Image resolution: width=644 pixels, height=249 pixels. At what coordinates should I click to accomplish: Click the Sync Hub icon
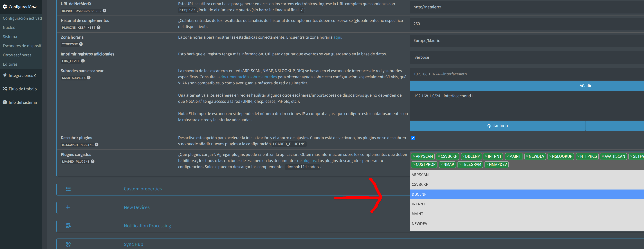[x=68, y=244]
